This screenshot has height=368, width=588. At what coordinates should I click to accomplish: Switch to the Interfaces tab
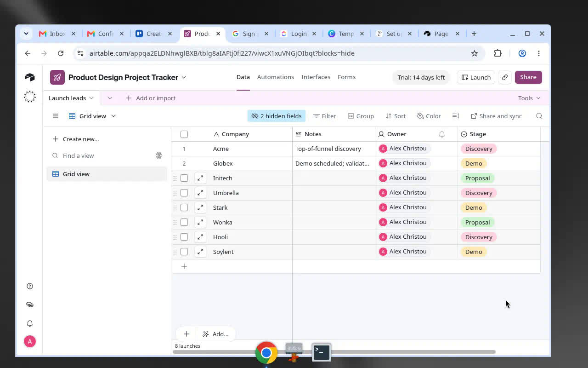[x=316, y=77]
